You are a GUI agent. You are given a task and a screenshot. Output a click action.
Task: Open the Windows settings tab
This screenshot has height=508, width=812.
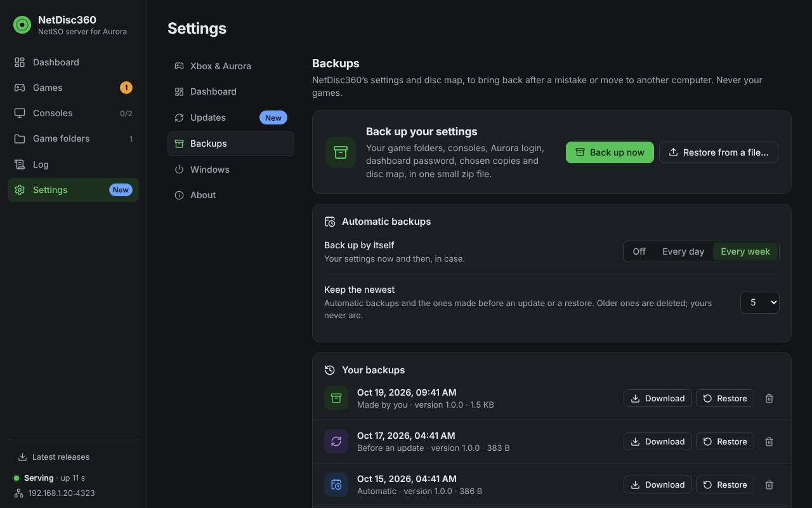coord(231,170)
